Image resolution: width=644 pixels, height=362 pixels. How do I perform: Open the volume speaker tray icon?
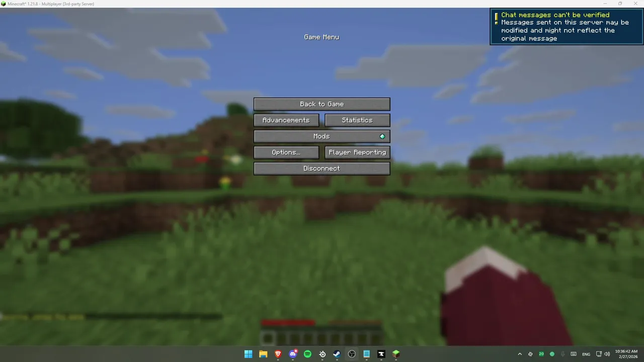tap(607, 354)
